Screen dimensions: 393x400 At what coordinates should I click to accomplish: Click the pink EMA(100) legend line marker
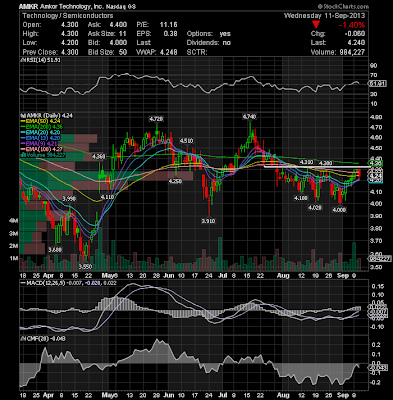tap(22, 150)
